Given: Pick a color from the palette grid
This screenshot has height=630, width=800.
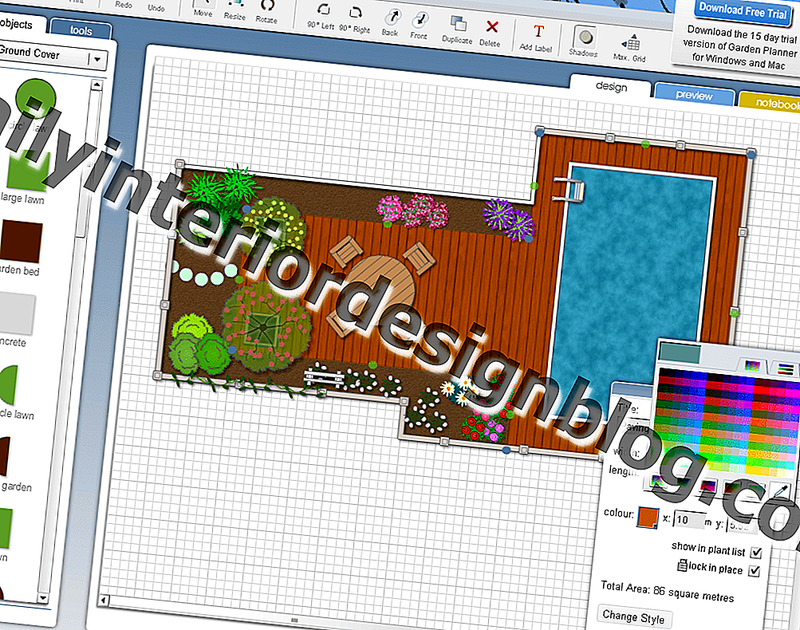Looking at the screenshot, I should 728,422.
